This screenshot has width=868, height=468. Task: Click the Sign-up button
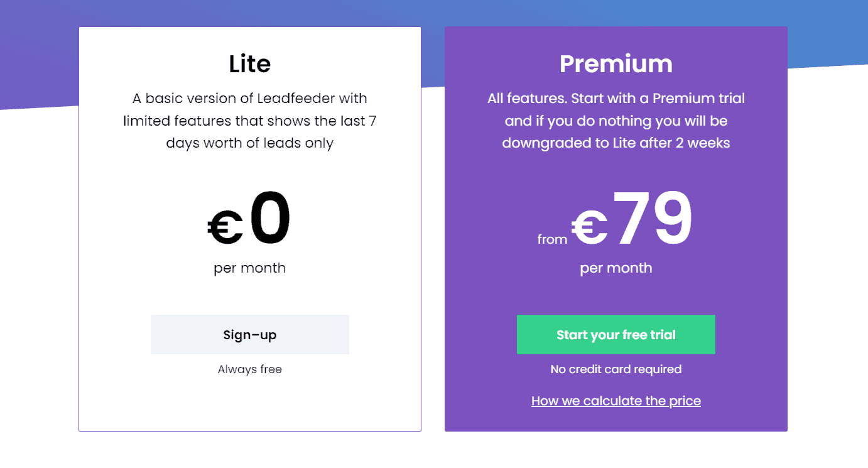pos(249,335)
